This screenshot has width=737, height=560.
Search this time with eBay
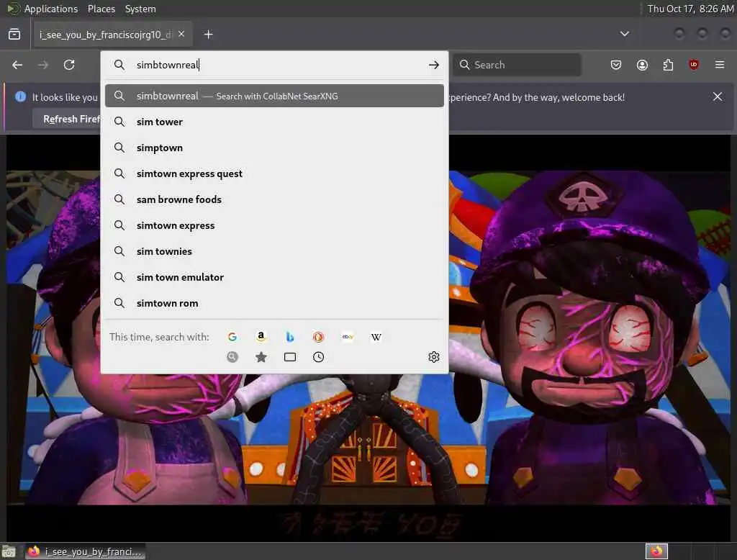[348, 337]
